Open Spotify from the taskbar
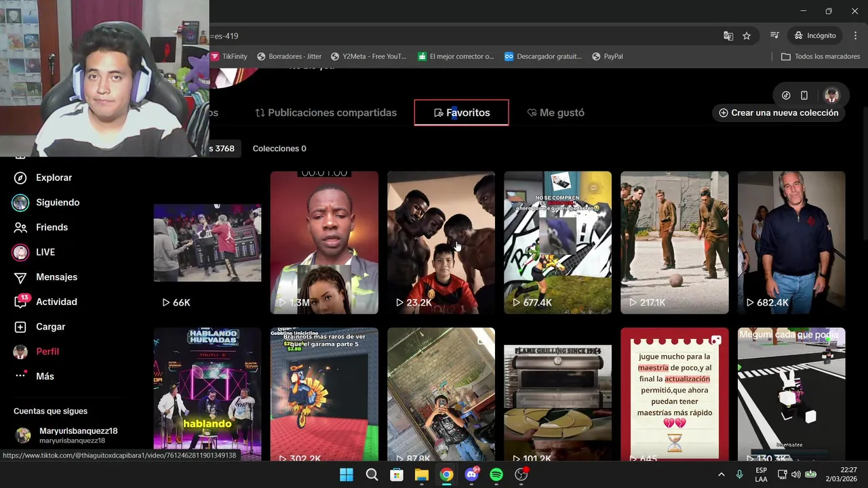868x488 pixels. coord(496,474)
